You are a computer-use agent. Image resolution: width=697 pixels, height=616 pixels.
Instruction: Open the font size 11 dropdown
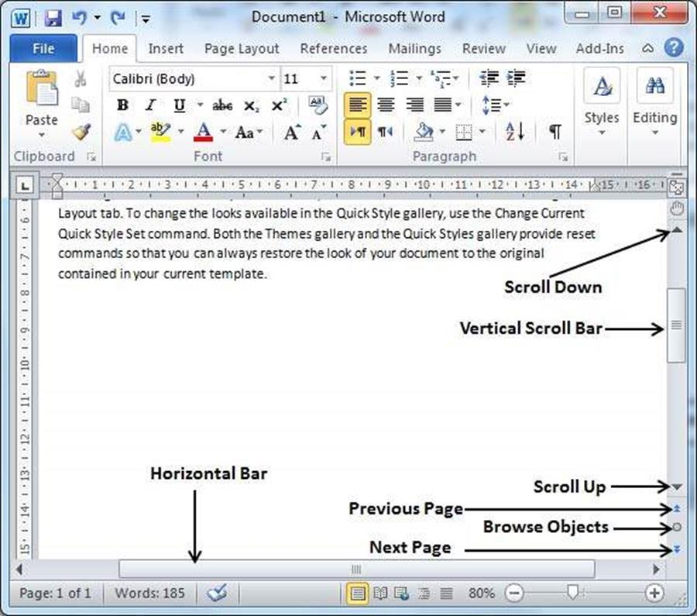coord(324,79)
